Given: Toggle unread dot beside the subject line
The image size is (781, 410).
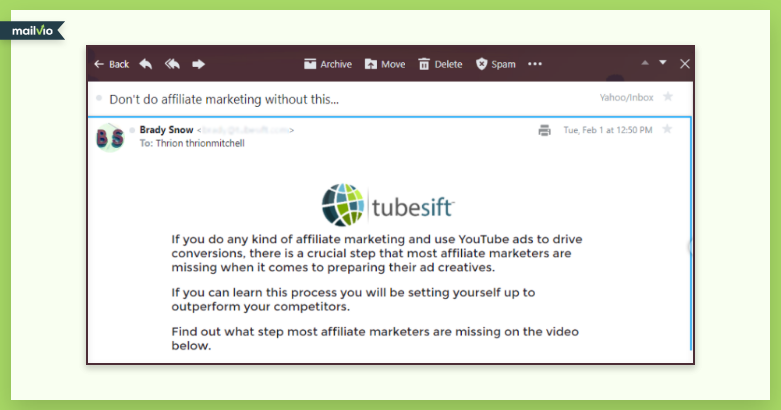Looking at the screenshot, I should (x=99, y=98).
